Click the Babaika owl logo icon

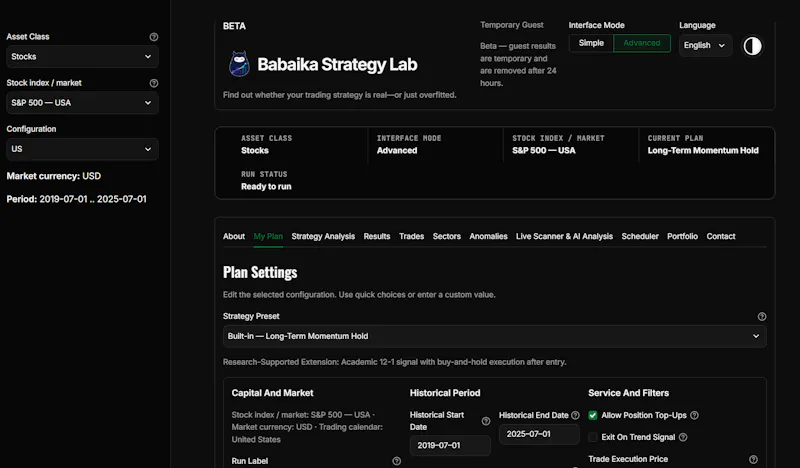(x=239, y=64)
